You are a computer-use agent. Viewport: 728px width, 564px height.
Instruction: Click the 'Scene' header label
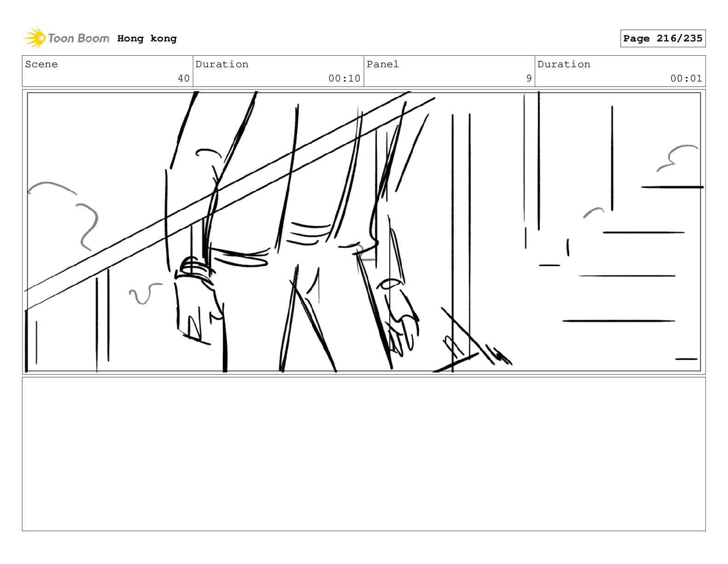[41, 64]
